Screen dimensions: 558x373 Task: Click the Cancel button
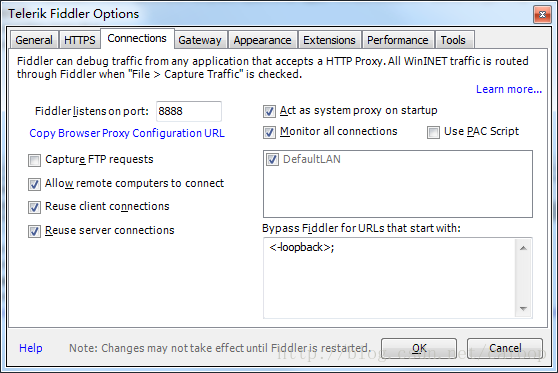[505, 348]
